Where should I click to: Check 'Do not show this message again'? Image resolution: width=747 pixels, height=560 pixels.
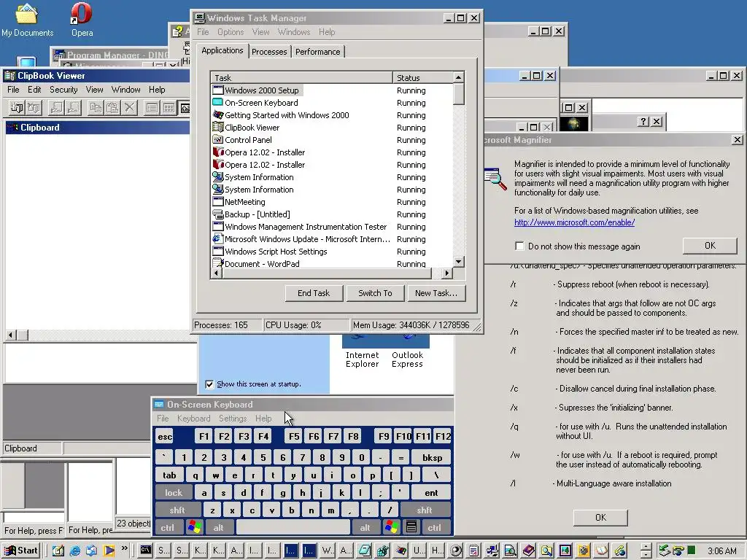(519, 246)
